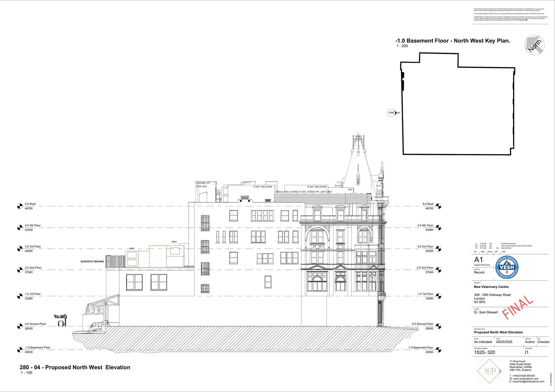Click the VESH veterinary hospital logo
Viewport: 555px width, 392px height.
(506, 267)
